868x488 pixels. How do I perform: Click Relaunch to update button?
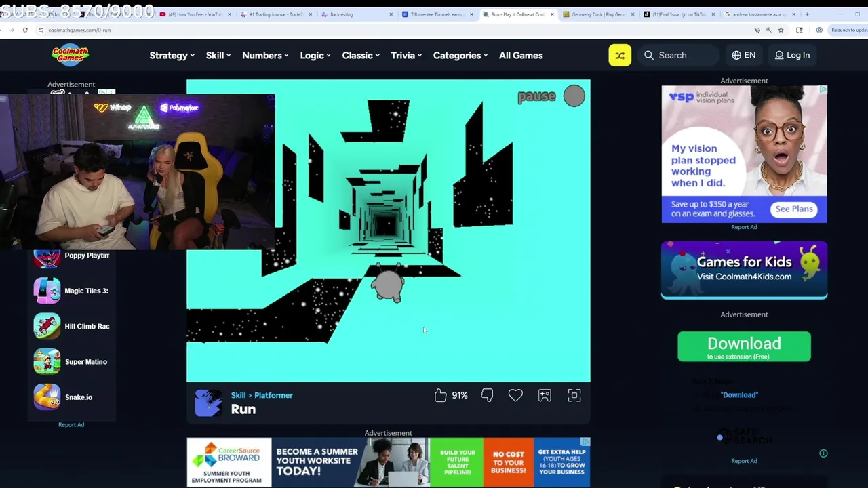pyautogui.click(x=848, y=30)
